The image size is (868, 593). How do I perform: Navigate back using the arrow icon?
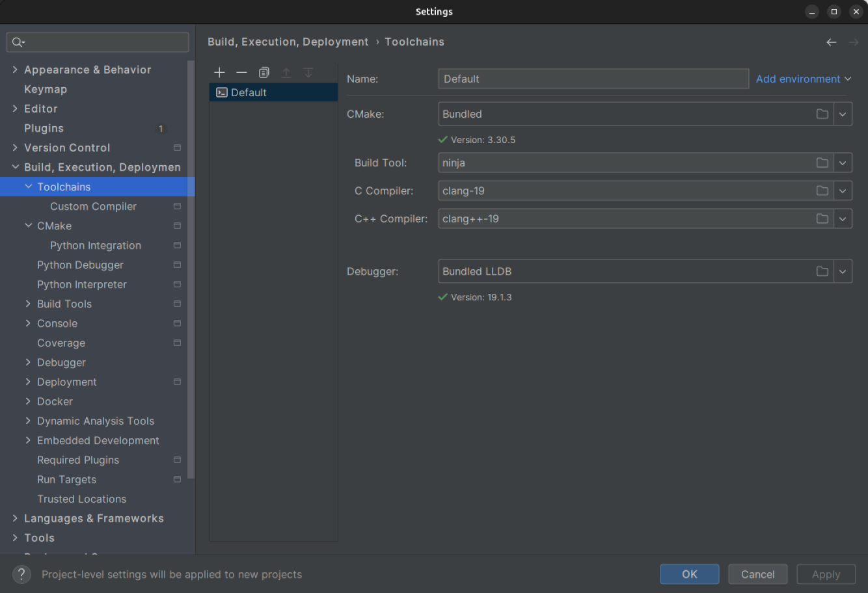pos(831,42)
